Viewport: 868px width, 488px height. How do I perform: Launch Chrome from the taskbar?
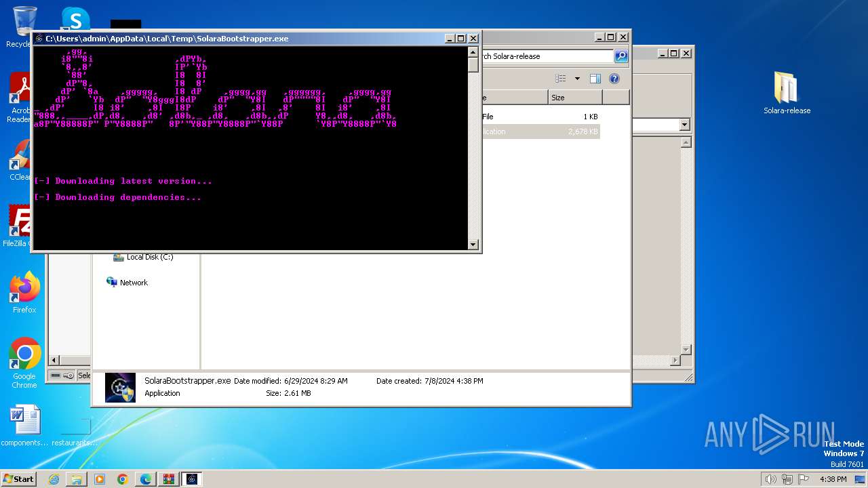tap(123, 479)
